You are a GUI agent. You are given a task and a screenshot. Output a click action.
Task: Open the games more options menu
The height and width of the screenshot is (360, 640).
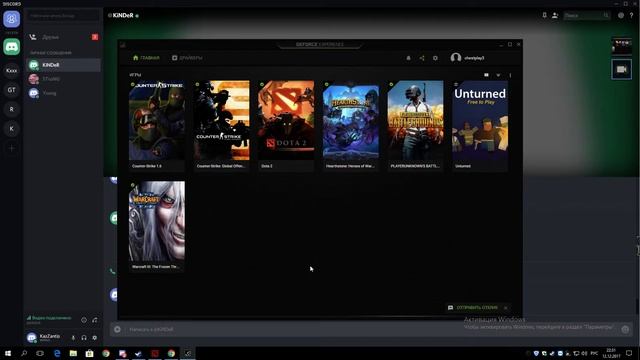(x=510, y=75)
